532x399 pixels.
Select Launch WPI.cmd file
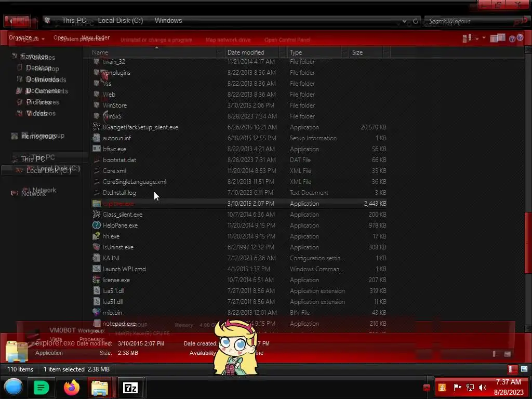[x=124, y=269]
